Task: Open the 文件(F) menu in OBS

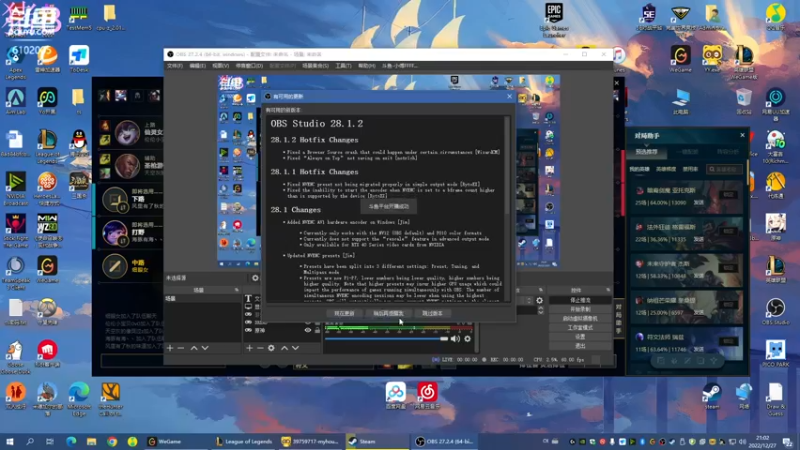Action: click(174, 66)
